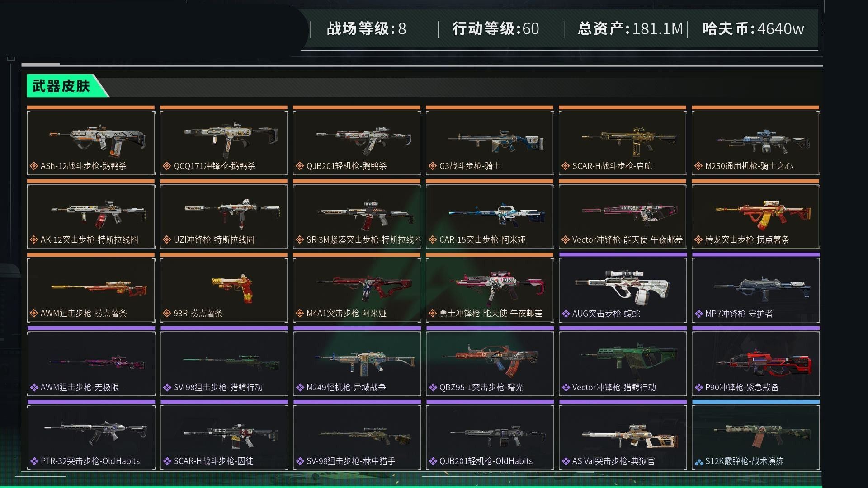Choose the AS Val突击步枪-典狱官 card
The height and width of the screenshot is (488, 868).
point(623,437)
